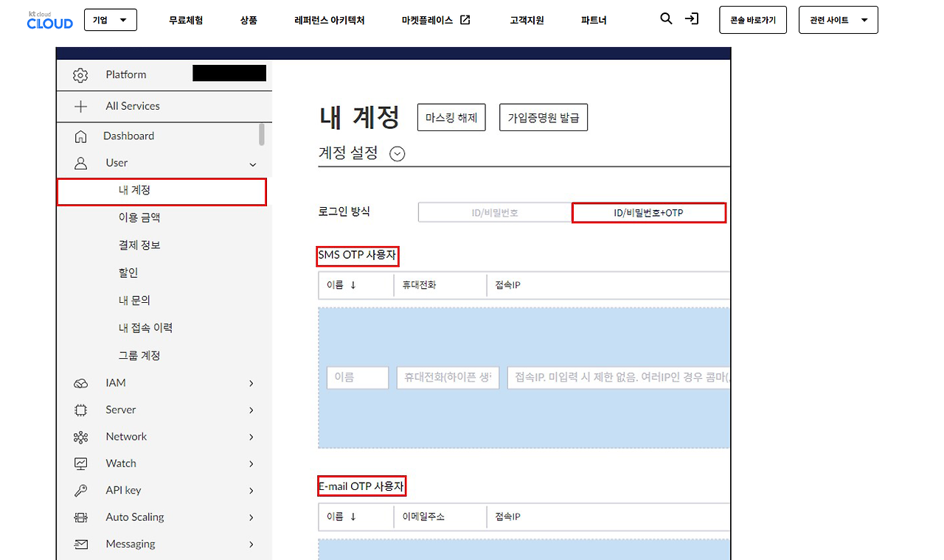The image size is (944, 560).
Task: Select ID/비밀번호+OTP login method
Action: click(649, 213)
